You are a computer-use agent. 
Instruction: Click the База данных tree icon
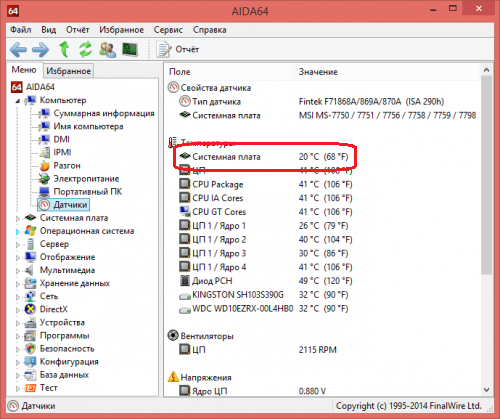pyautogui.click(x=30, y=375)
